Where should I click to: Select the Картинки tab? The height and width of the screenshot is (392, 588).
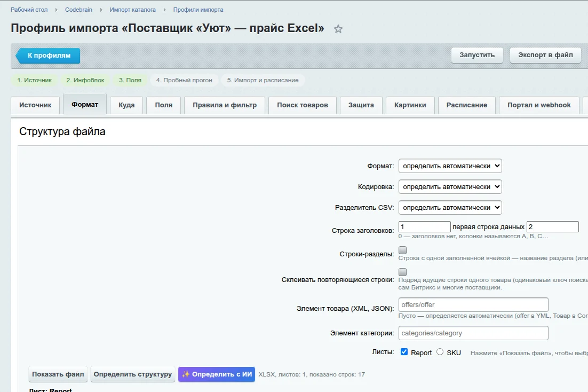coord(410,105)
